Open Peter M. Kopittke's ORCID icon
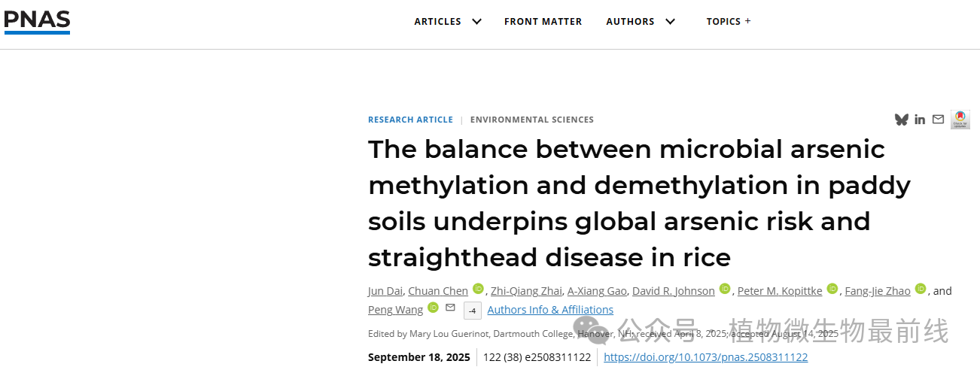This screenshot has height=370, width=980. click(x=832, y=289)
